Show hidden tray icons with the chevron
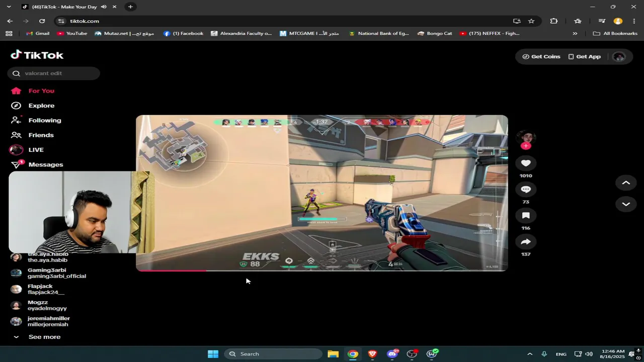Screen dimensions: 644x362 [530, 354]
